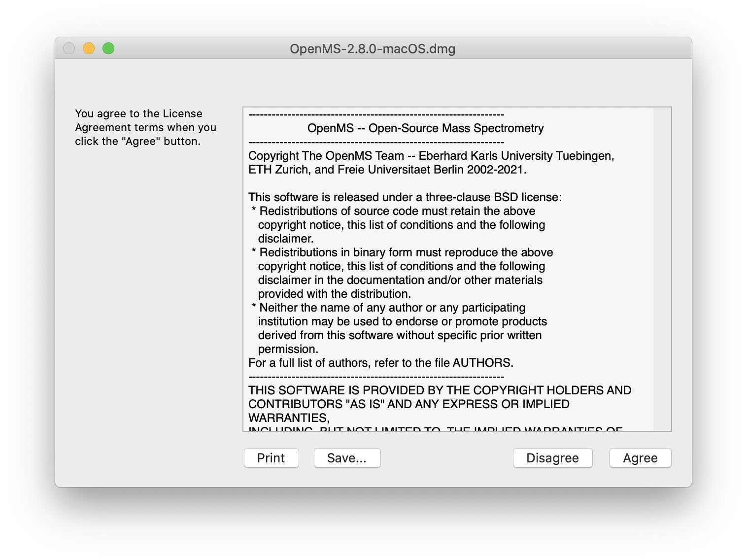Minimize the window with the yellow button
Screen dimensions: 747x560
pyautogui.click(x=89, y=48)
